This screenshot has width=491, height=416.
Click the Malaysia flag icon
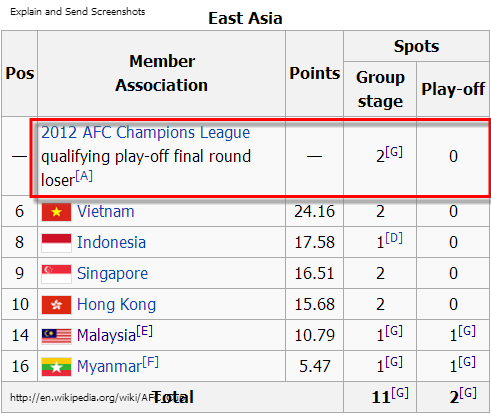click(56, 336)
